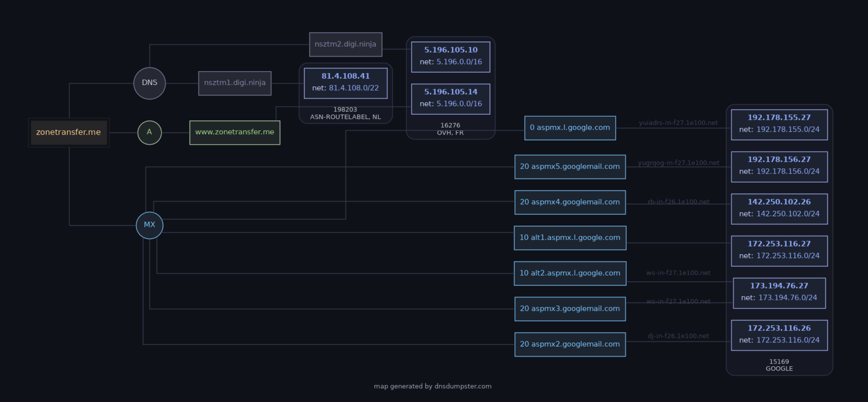The width and height of the screenshot is (868, 402).
Task: Click the MX circle node
Action: click(149, 225)
